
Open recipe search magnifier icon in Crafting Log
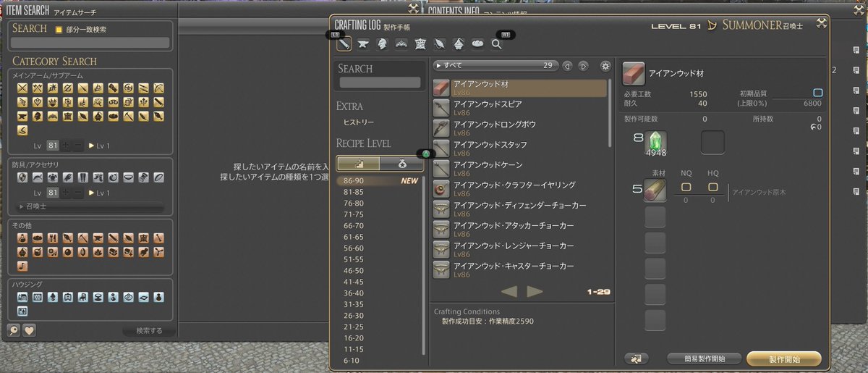tap(496, 43)
